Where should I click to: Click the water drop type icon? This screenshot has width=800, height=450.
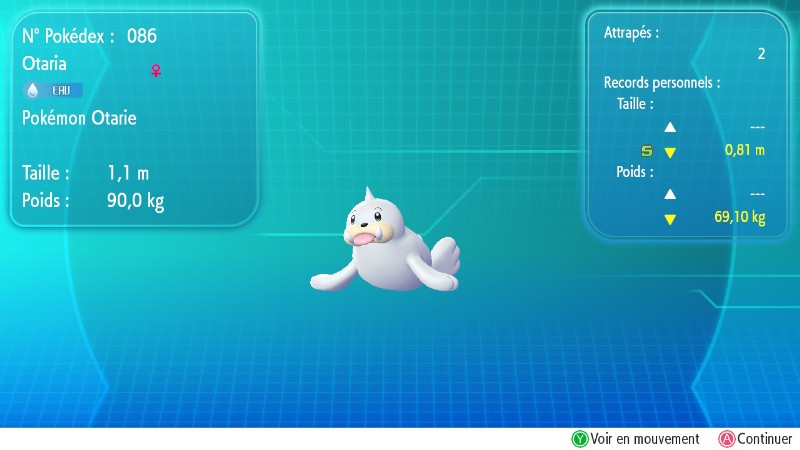click(x=32, y=90)
